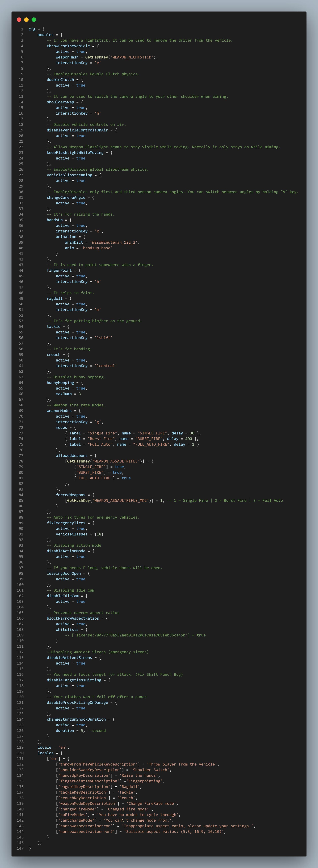The width and height of the screenshot is (318, 868).
Task: Click the 'ragdoll = {' module key
Action: coord(59,299)
